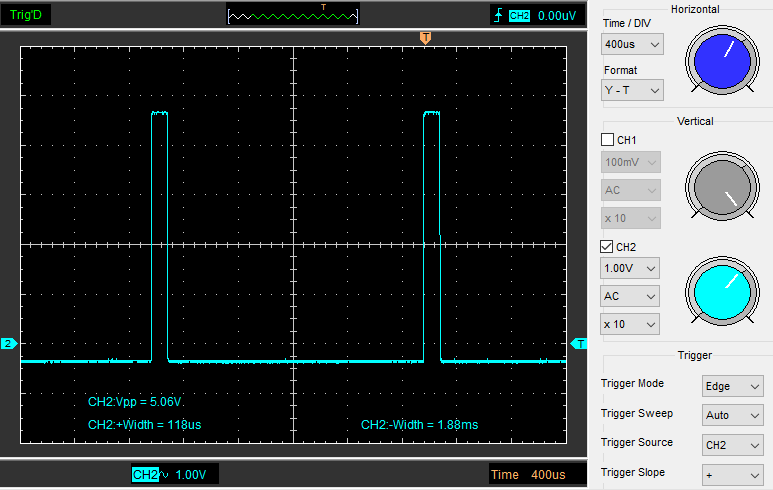Open the CH2 x 10 probe dropdown
This screenshot has width=773, height=490.
point(630,324)
